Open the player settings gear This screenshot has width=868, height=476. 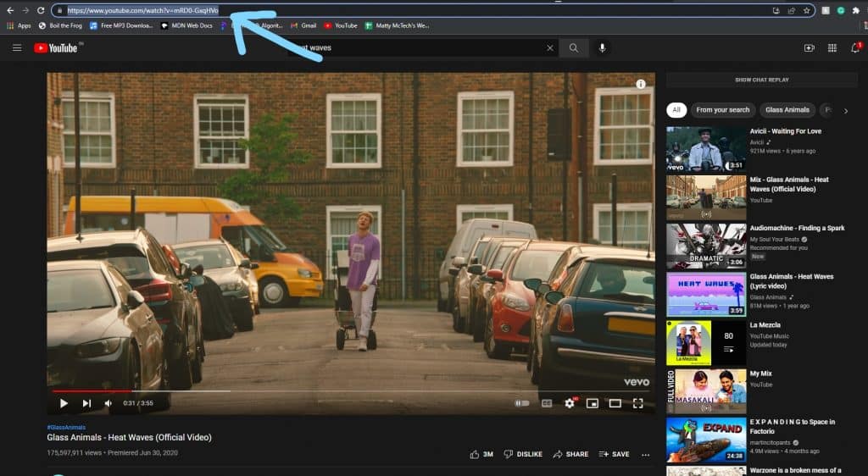coord(570,403)
